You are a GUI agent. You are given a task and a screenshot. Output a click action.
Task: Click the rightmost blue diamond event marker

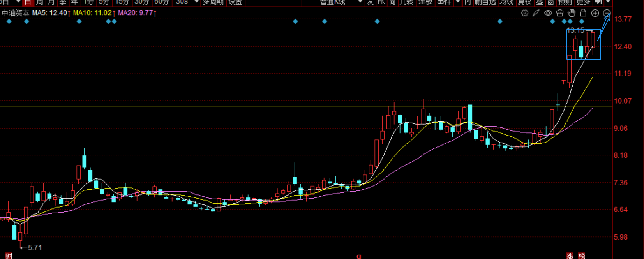coord(582,21)
